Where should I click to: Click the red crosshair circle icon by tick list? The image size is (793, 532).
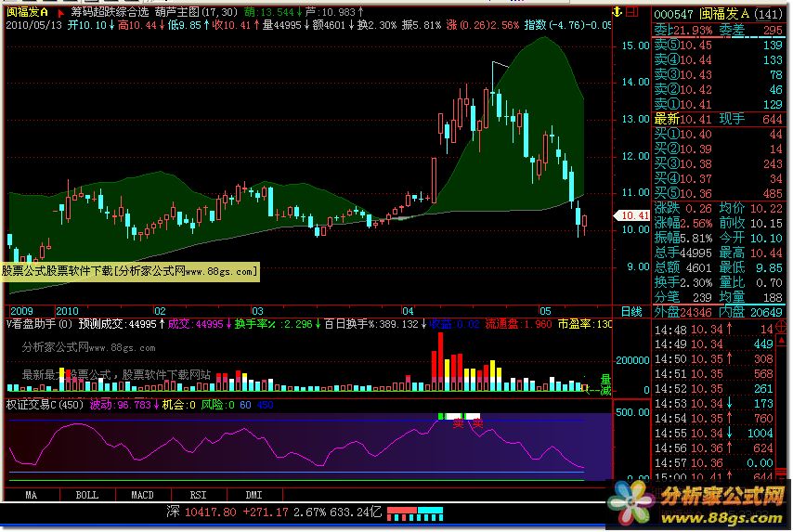781,326
